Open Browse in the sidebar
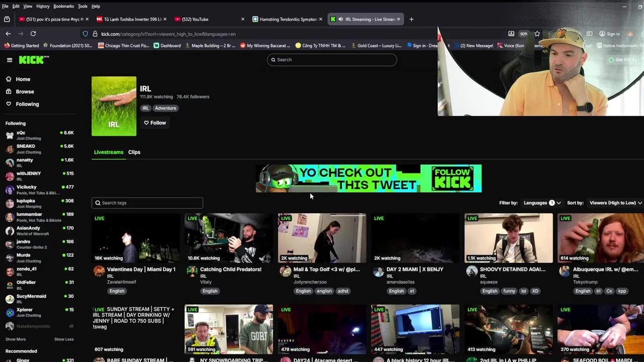This screenshot has width=644, height=362. 25,92
